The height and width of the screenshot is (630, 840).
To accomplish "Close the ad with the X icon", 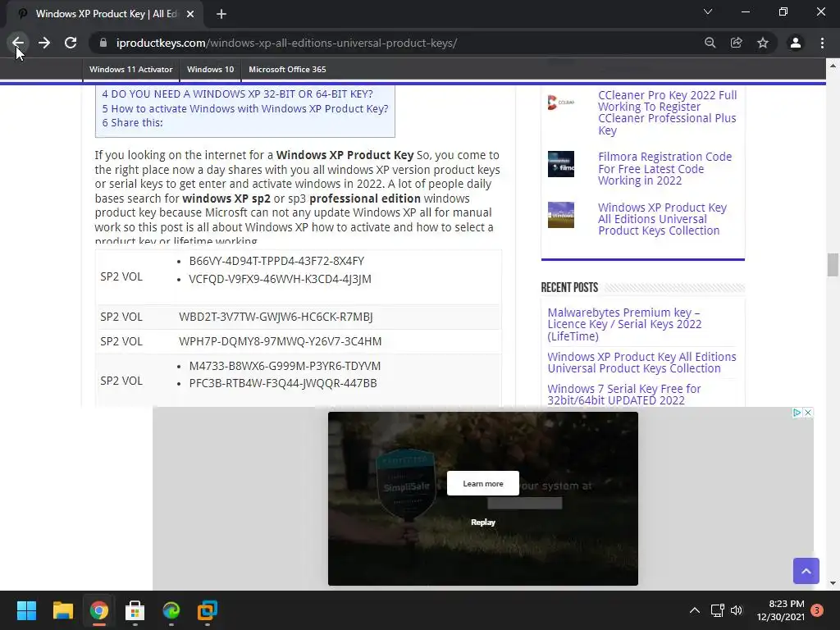I will (x=808, y=413).
